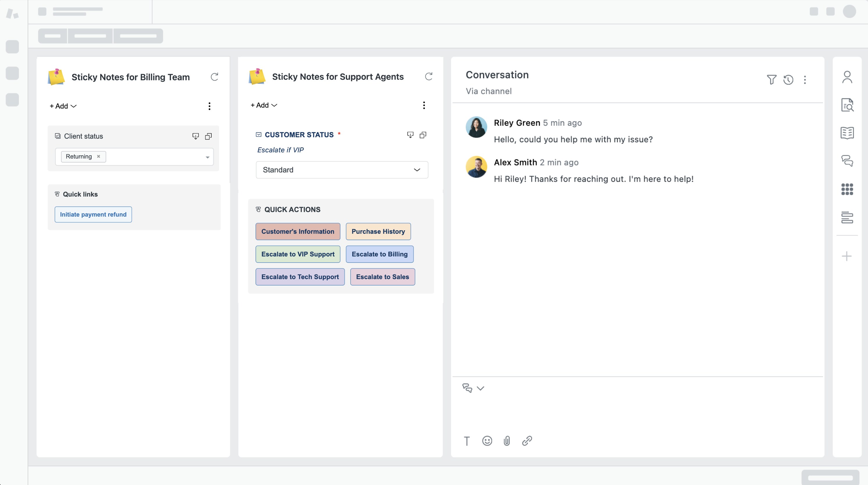Click the 'Escalate if VIP' hint text
868x485 pixels.
tap(281, 150)
